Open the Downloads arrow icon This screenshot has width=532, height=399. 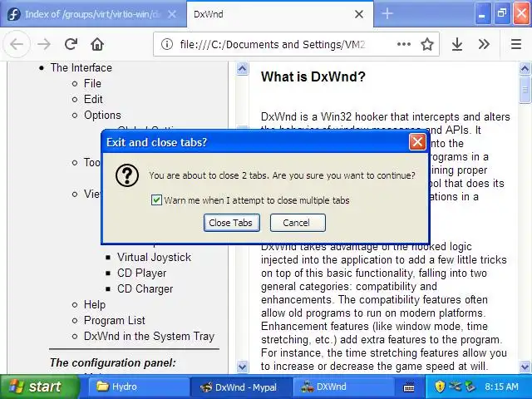point(457,44)
